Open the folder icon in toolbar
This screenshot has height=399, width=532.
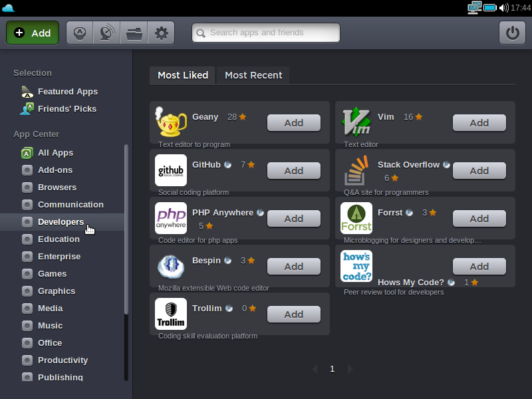pos(134,33)
